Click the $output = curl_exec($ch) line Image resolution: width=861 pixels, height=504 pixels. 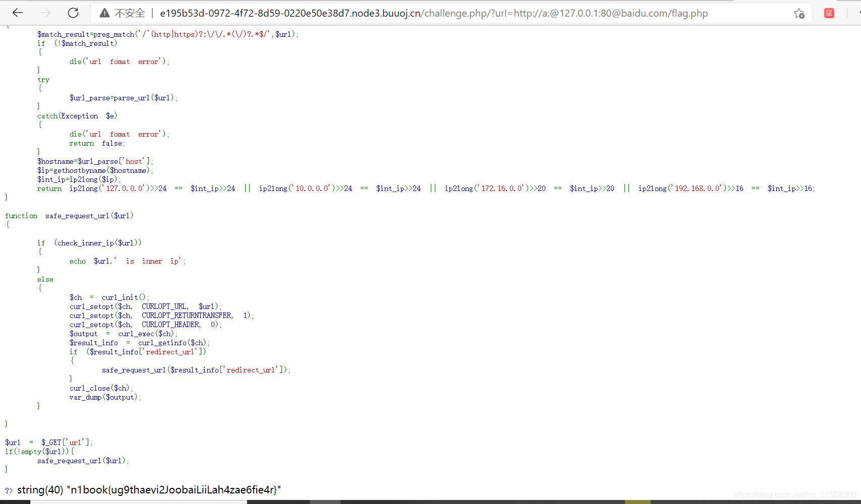pyautogui.click(x=124, y=334)
